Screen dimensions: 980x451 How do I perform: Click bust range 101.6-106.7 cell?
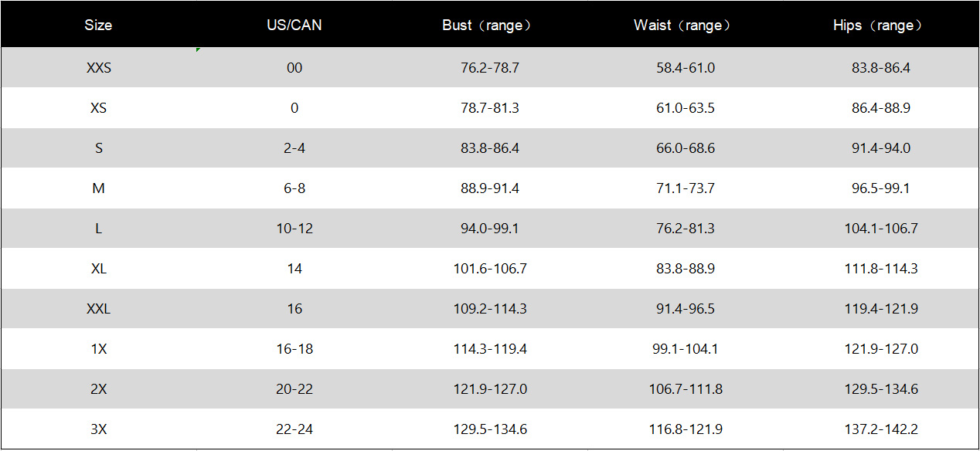(489, 269)
